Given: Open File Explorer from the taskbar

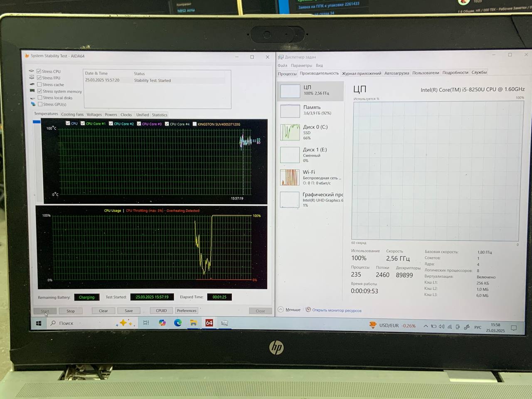Looking at the screenshot, I should click(x=193, y=323).
